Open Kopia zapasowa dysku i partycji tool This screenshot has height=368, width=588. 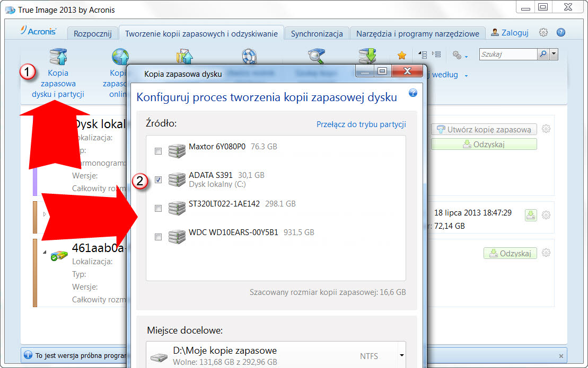pos(58,74)
